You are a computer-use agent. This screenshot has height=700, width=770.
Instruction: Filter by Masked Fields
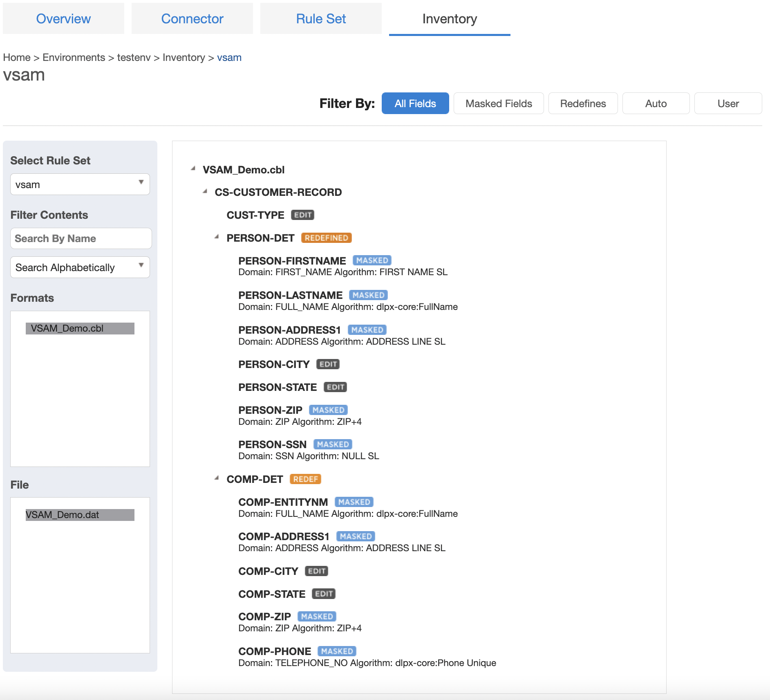[x=499, y=103]
